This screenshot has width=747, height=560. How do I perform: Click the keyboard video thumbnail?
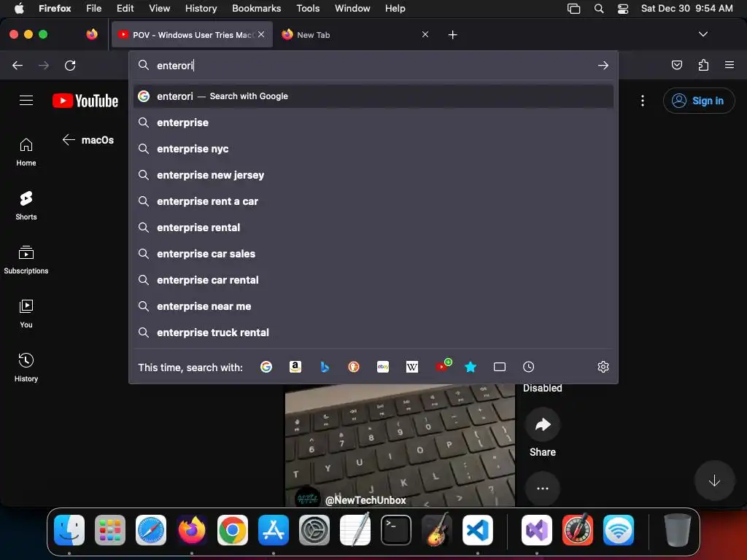400,445
